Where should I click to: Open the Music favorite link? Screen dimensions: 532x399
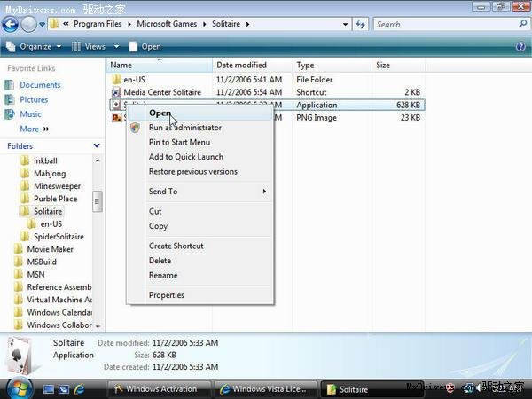click(x=30, y=114)
